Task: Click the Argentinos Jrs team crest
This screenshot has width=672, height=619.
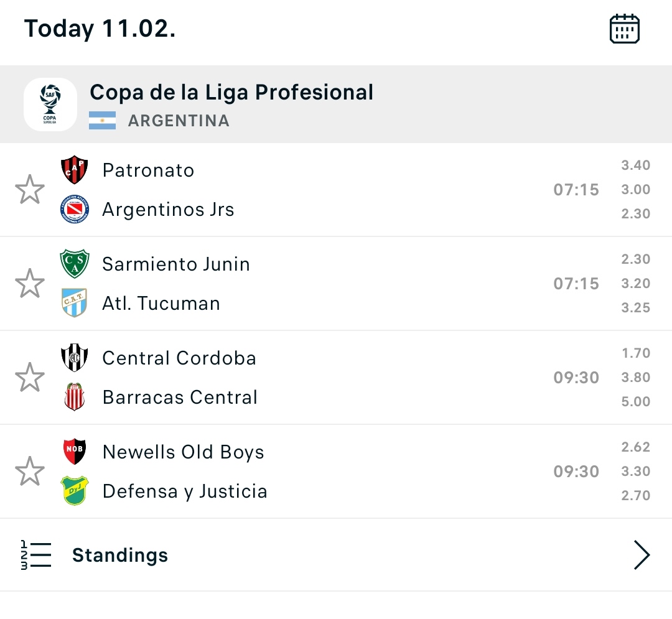Action: pos(75,209)
